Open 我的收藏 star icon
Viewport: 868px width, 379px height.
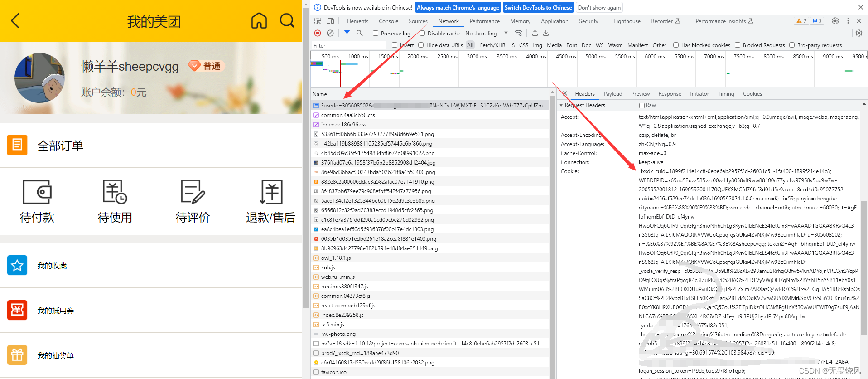click(x=17, y=265)
